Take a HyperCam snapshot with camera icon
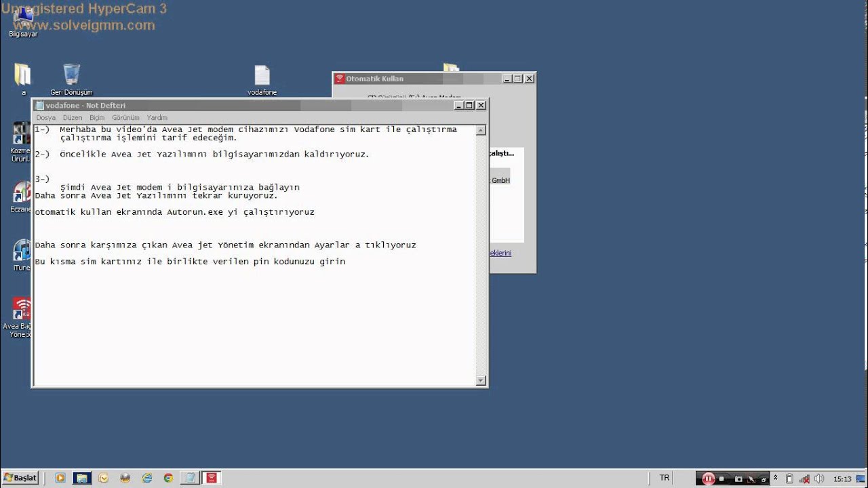This screenshot has height=488, width=868. point(738,479)
